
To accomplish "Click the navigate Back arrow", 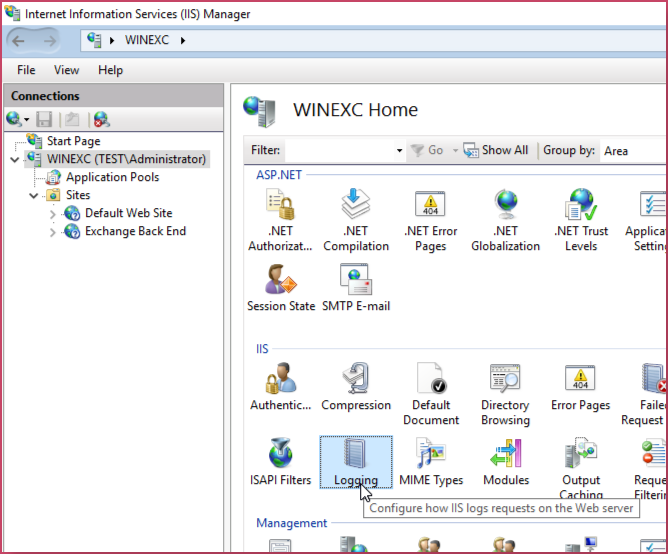I will pos(18,41).
